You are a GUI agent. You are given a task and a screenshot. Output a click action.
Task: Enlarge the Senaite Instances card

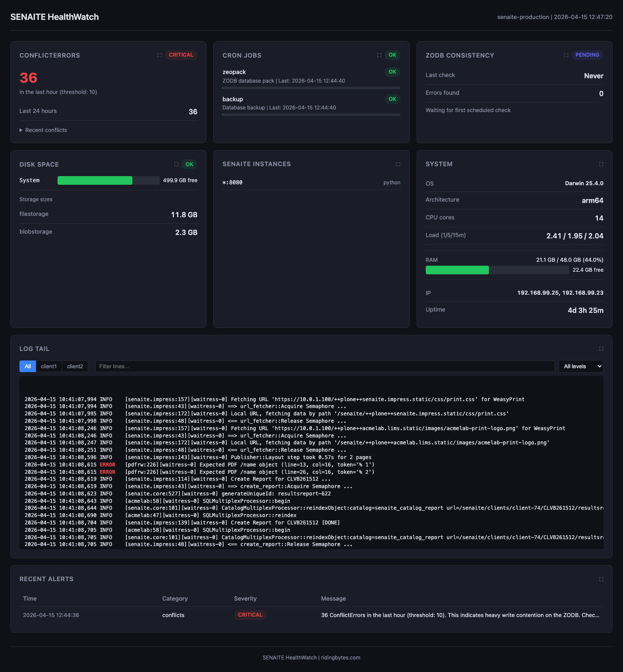398,164
